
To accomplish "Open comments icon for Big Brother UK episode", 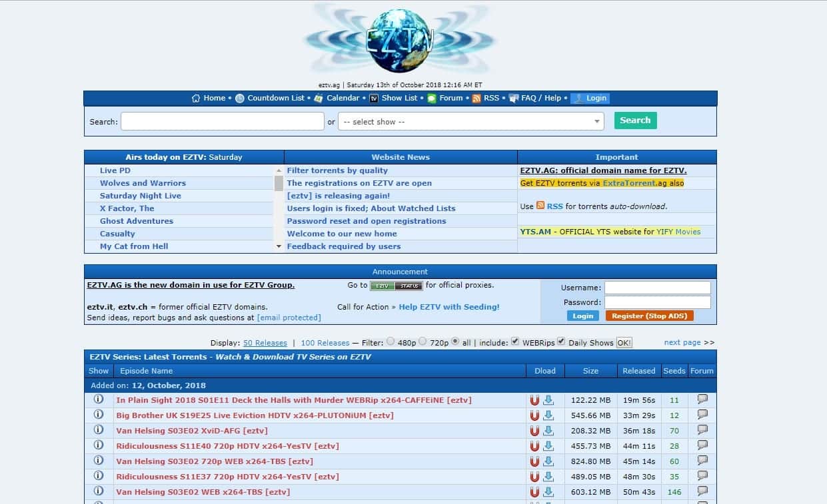I will pyautogui.click(x=702, y=414).
